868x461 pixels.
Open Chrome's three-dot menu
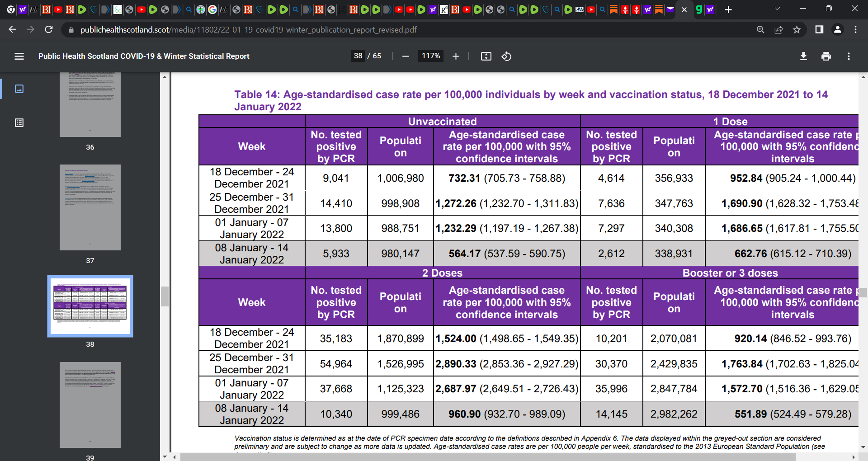pos(855,29)
